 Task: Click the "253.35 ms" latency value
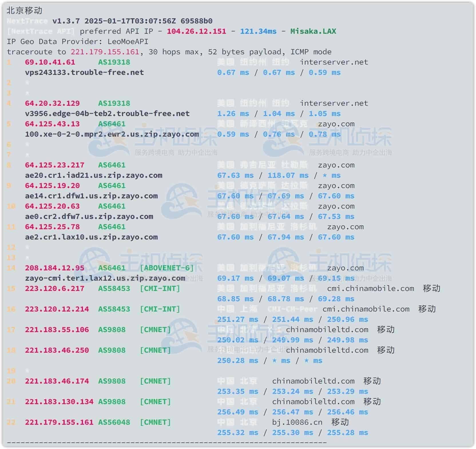238,391
